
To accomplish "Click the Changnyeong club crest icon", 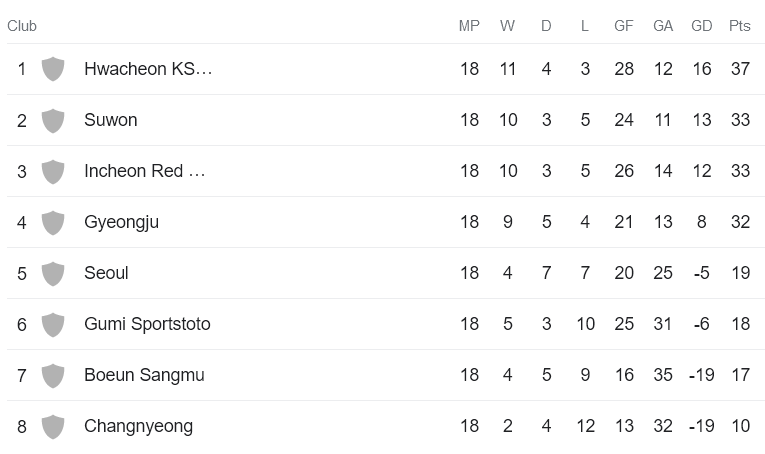I will (53, 426).
